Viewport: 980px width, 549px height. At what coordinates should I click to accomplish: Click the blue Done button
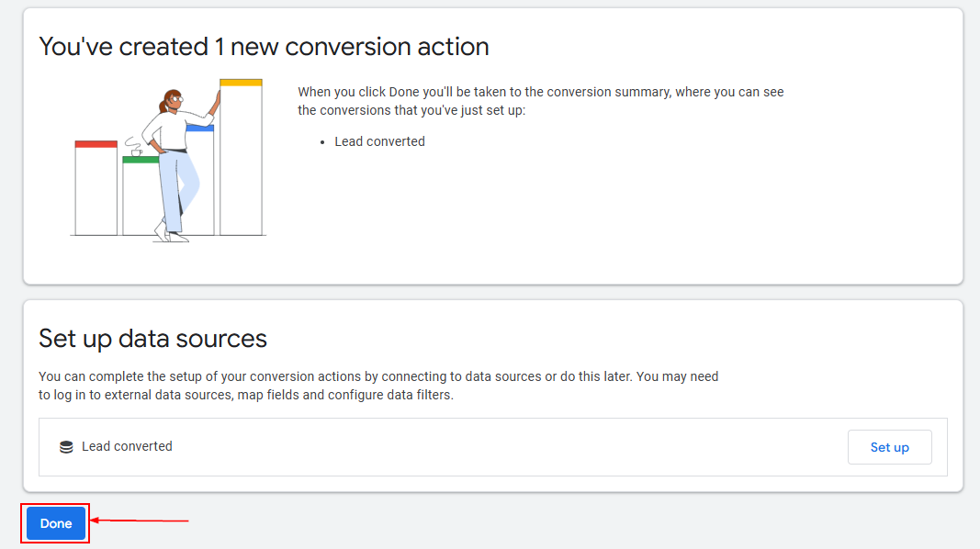(56, 523)
